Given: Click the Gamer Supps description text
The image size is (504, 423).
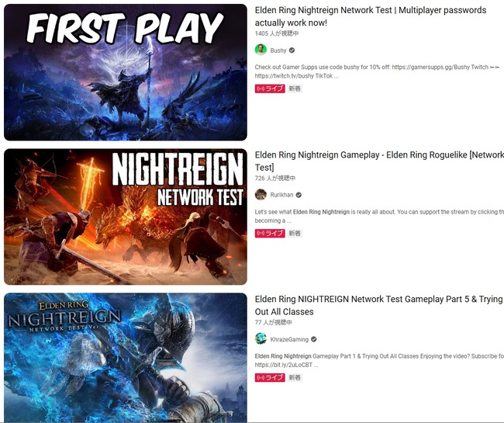Looking at the screenshot, I should pyautogui.click(x=378, y=71).
